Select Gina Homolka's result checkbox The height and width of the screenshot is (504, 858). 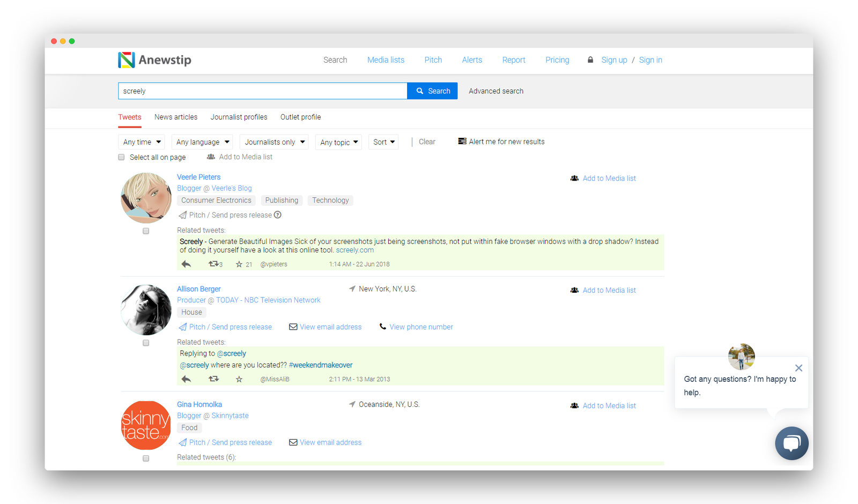point(146,458)
